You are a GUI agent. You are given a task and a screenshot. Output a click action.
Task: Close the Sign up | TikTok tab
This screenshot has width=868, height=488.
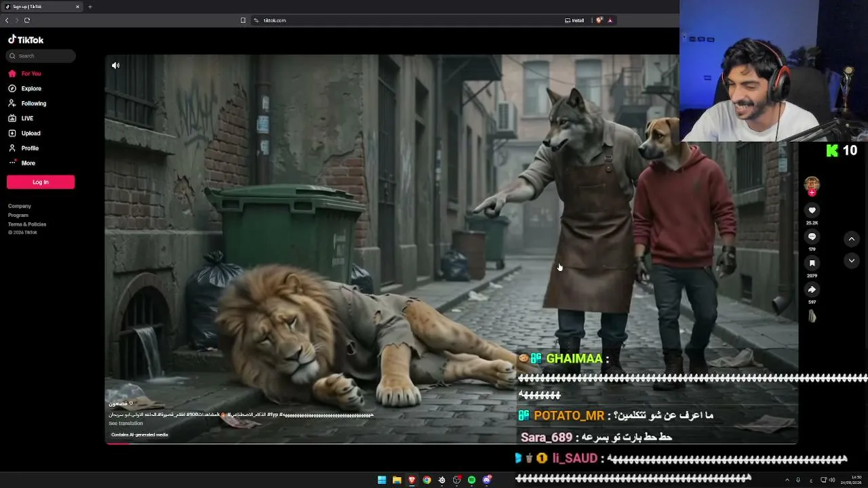77,7
